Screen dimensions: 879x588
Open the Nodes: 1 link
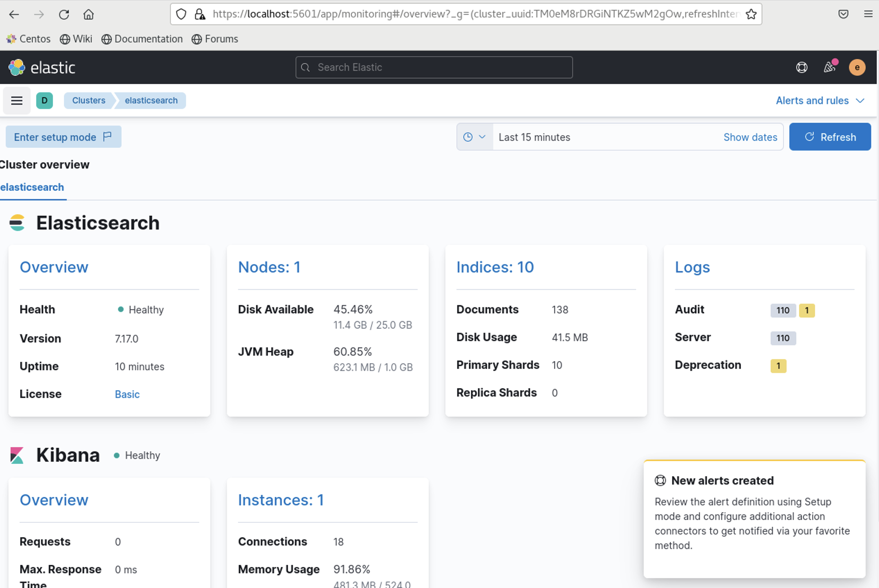[x=269, y=267]
